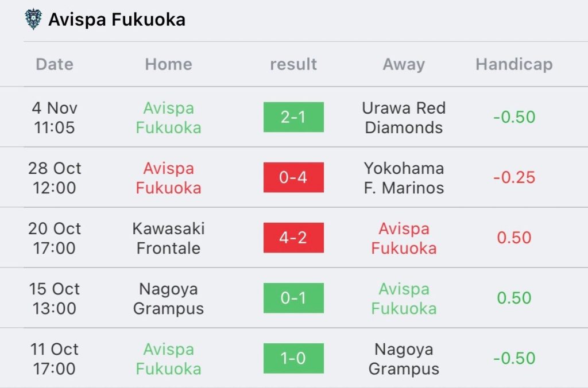588x388 pixels.
Task: Open the red 0-4 result badge
Action: coord(293,177)
